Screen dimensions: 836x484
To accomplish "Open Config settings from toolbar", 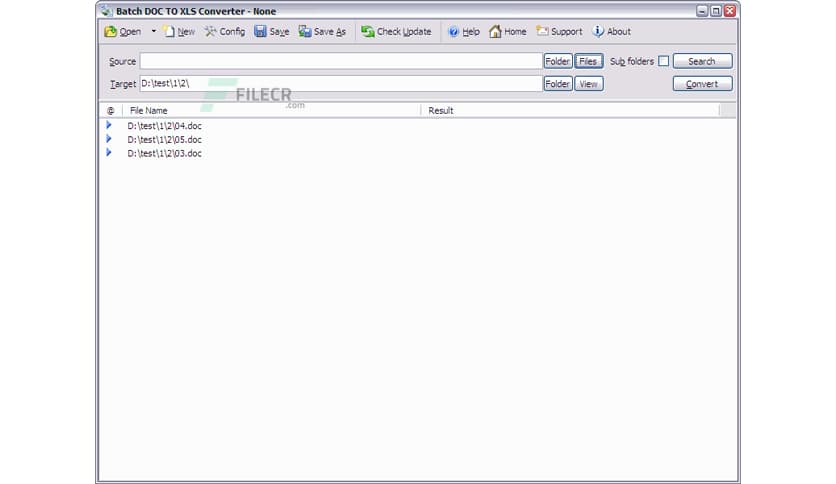I will [225, 32].
